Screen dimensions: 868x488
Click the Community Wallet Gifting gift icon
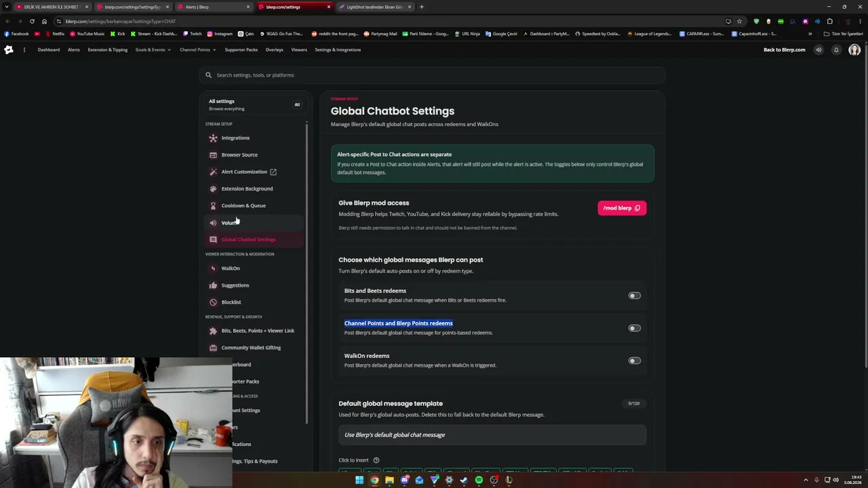pyautogui.click(x=213, y=348)
